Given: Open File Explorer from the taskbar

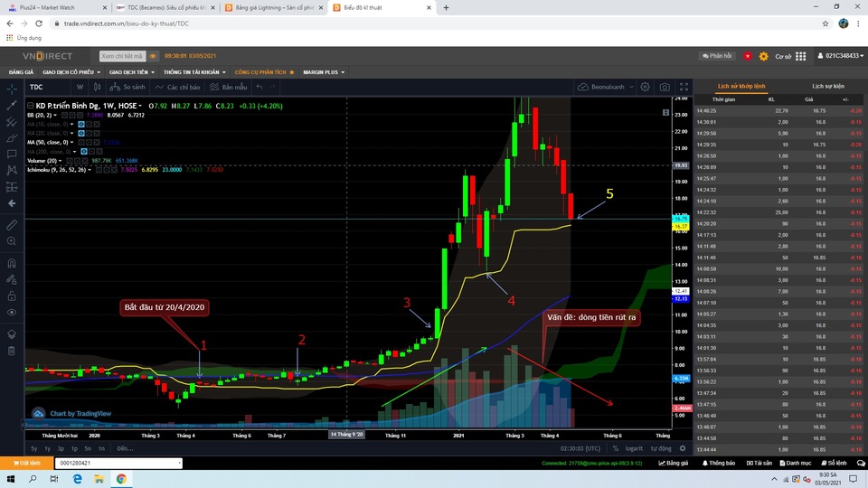Looking at the screenshot, I should click(99, 479).
